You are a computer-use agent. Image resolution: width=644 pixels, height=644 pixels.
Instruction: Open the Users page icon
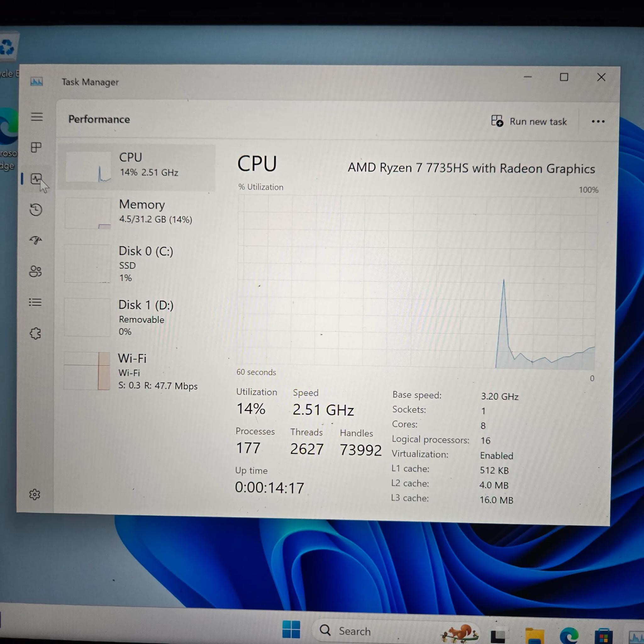(x=35, y=271)
